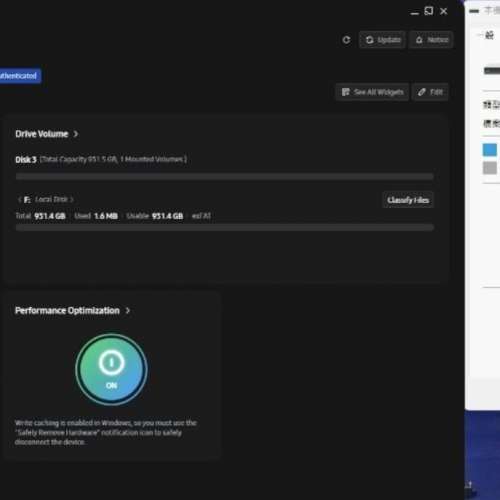Click the restore window icon
The width and height of the screenshot is (500, 500).
point(429,11)
